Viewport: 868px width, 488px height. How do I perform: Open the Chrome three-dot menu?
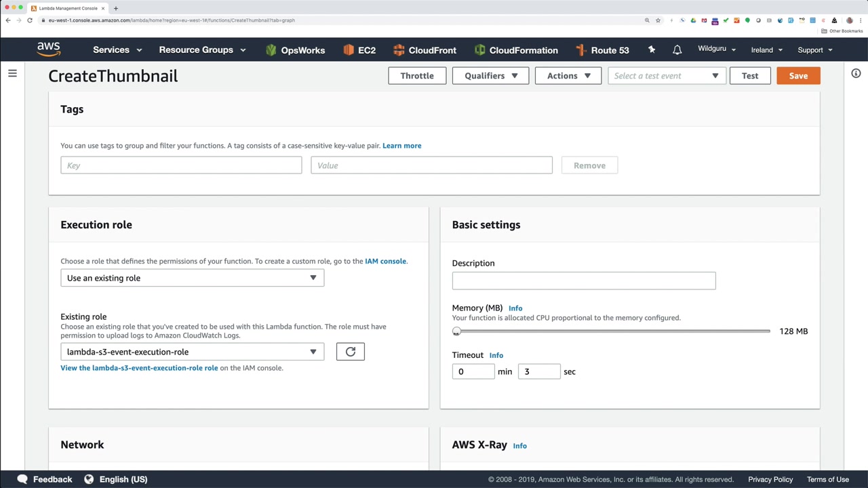[x=860, y=20]
